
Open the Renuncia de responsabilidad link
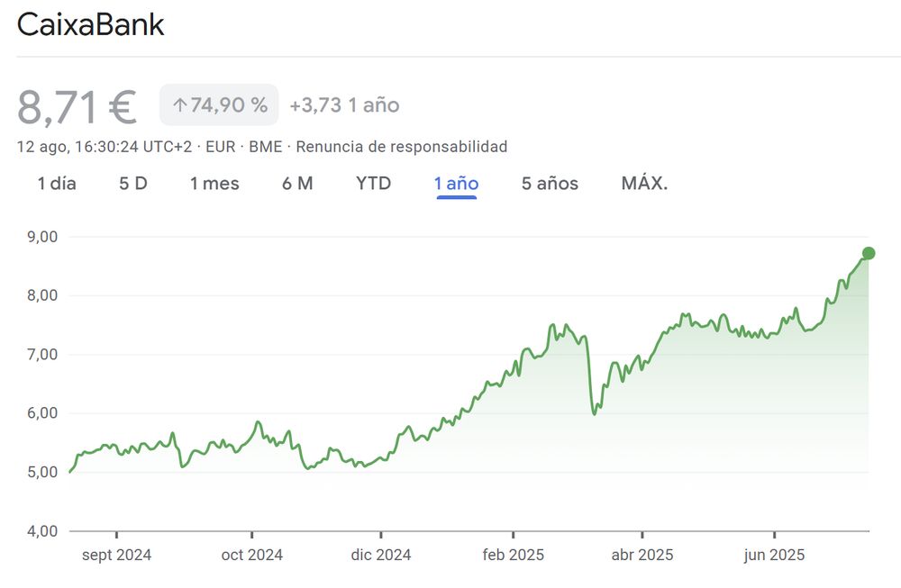tap(401, 147)
